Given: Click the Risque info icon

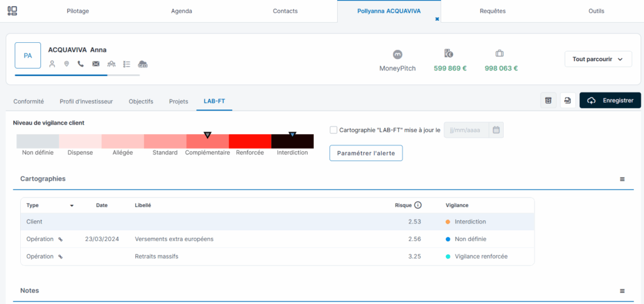Looking at the screenshot, I should click(x=418, y=205).
